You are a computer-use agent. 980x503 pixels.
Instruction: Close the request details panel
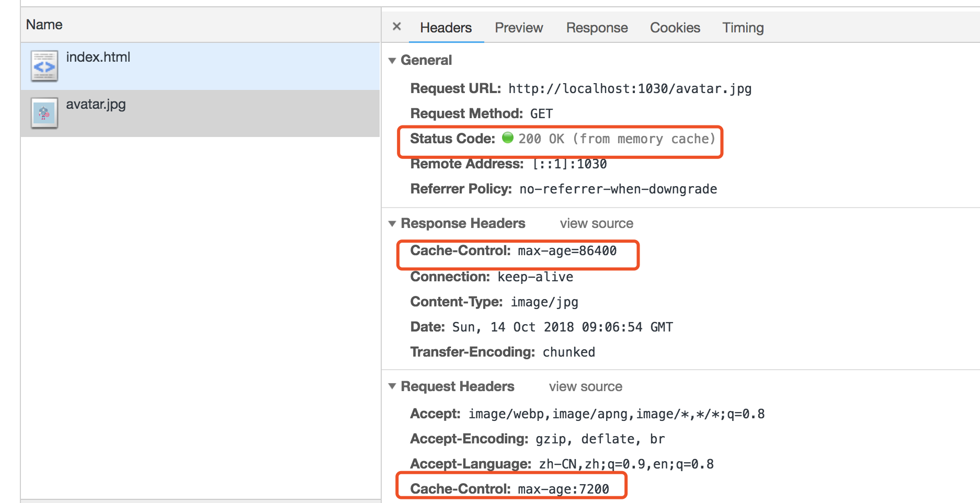[397, 27]
